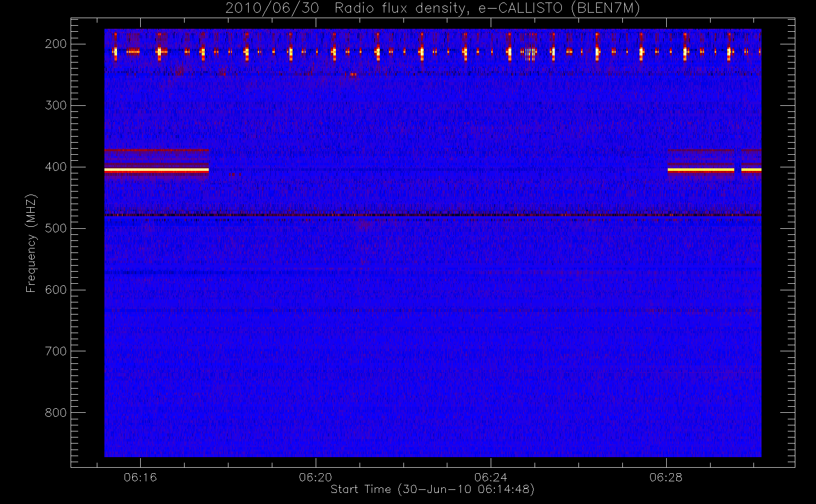Click the 600 frequency tick label

55,290
